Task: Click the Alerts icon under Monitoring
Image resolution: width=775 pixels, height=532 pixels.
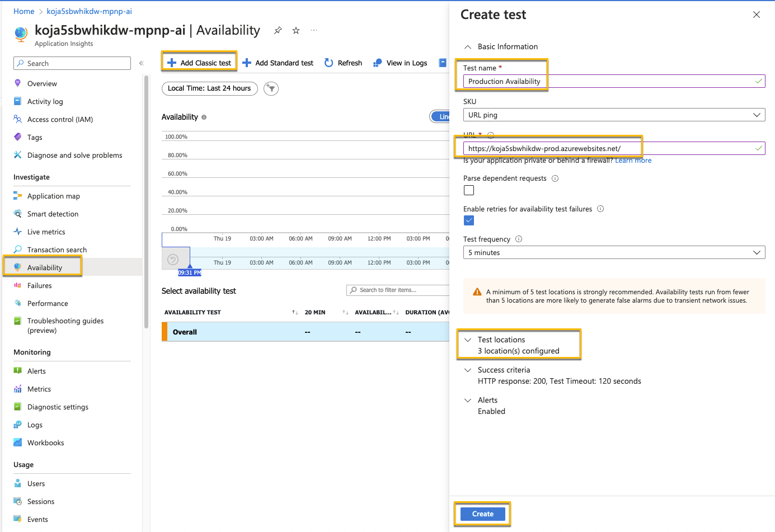Action: [18, 371]
